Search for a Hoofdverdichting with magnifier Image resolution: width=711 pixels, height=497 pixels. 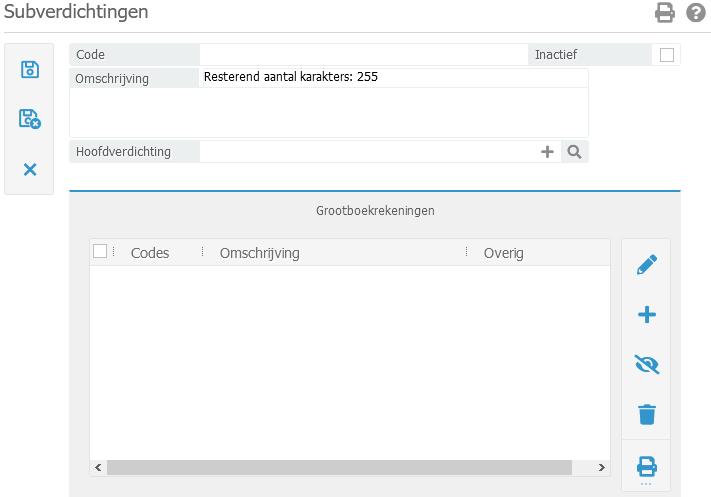click(x=574, y=152)
